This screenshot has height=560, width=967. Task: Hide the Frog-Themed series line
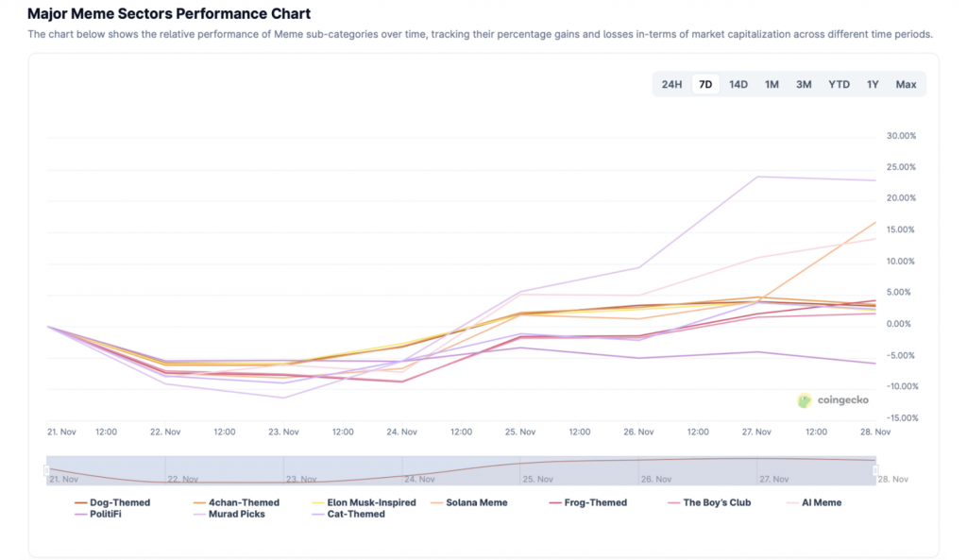pos(595,502)
